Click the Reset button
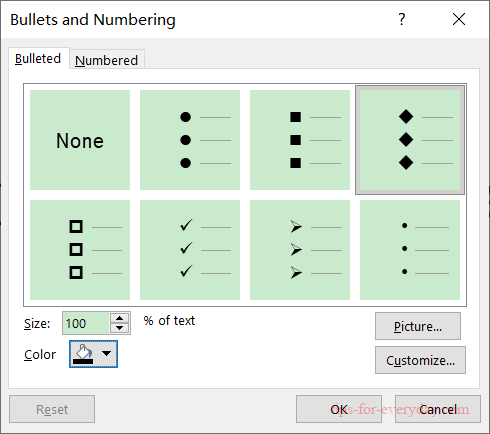The width and height of the screenshot is (490, 434). (52, 409)
